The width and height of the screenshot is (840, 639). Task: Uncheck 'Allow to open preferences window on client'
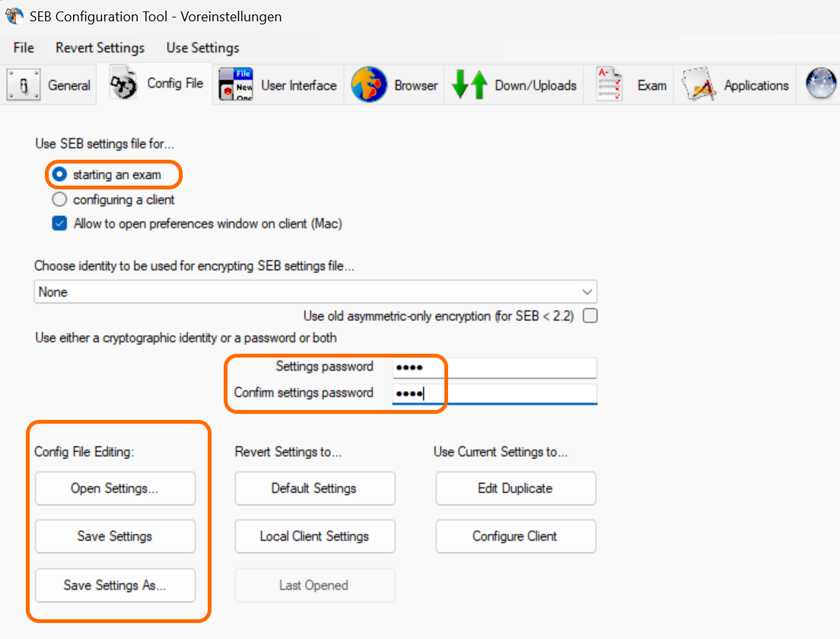(60, 224)
